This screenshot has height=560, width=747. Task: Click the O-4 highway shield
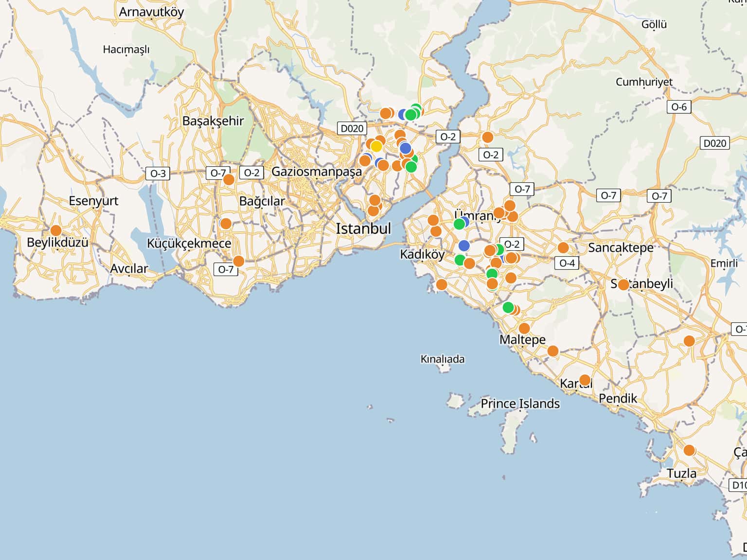pos(567,263)
